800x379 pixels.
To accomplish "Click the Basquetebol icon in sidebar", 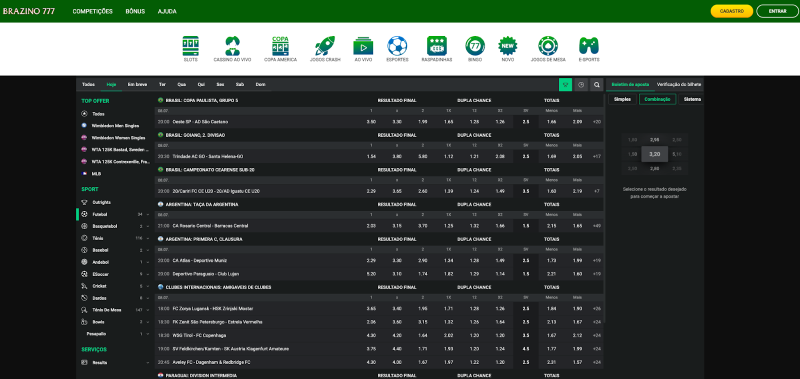I will (x=84, y=226).
